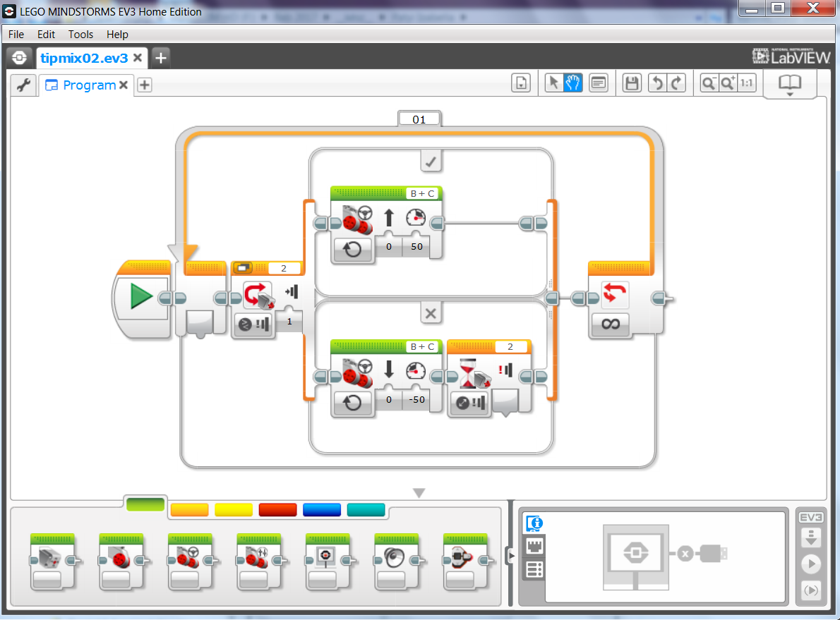The image size is (840, 620).
Task: Select the yellow Sensor palette tab
Action: click(234, 510)
